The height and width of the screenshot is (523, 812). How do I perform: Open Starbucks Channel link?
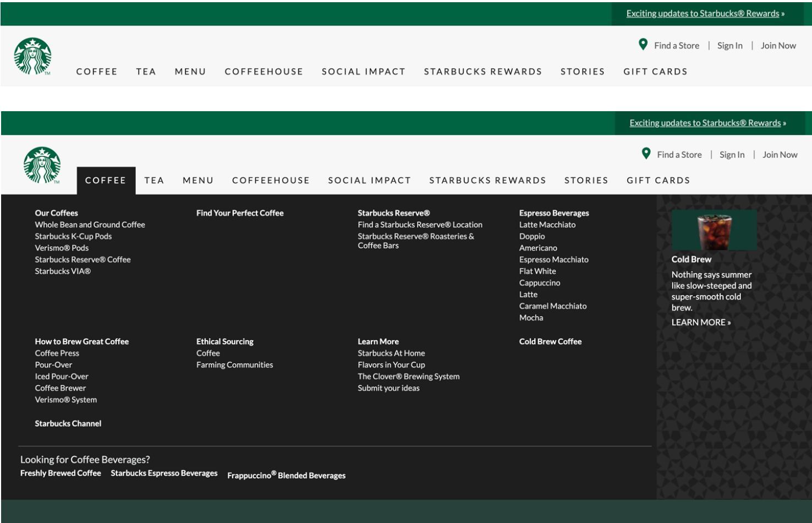point(68,423)
